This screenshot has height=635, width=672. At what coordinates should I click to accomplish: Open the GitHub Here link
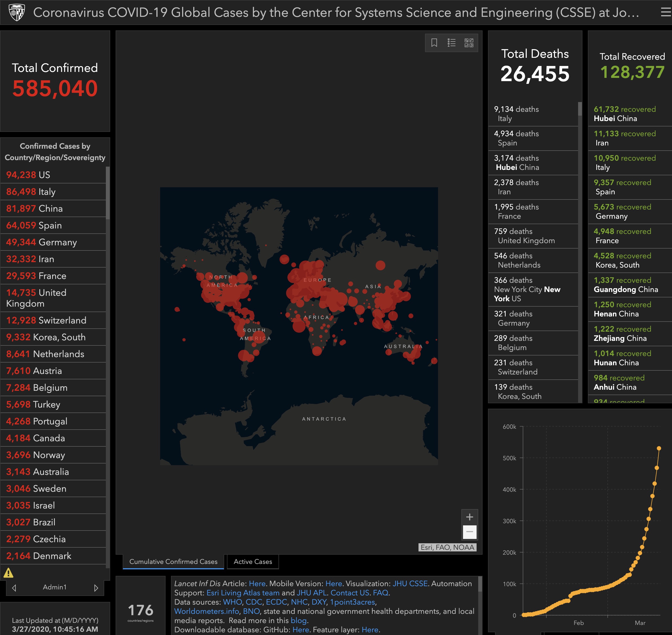(x=301, y=630)
